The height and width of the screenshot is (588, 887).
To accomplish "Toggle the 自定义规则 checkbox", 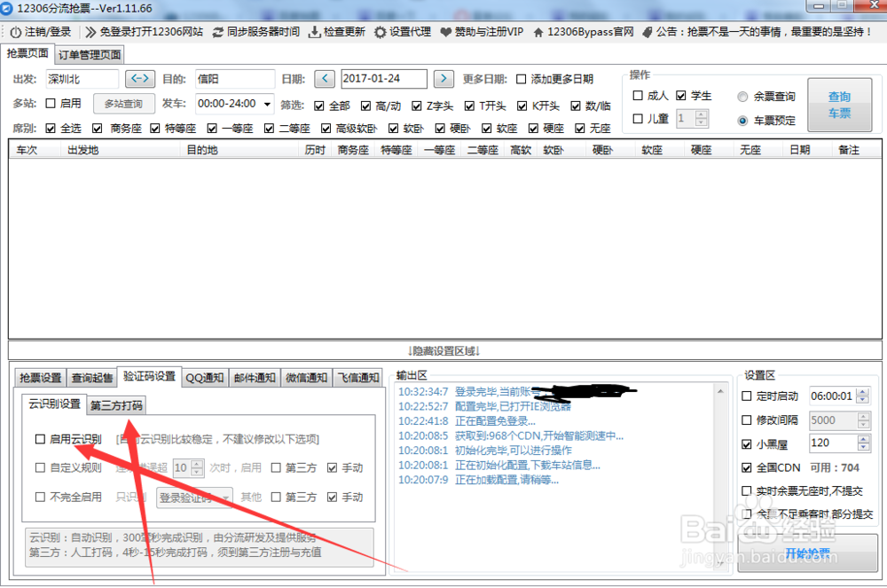I will (x=40, y=467).
